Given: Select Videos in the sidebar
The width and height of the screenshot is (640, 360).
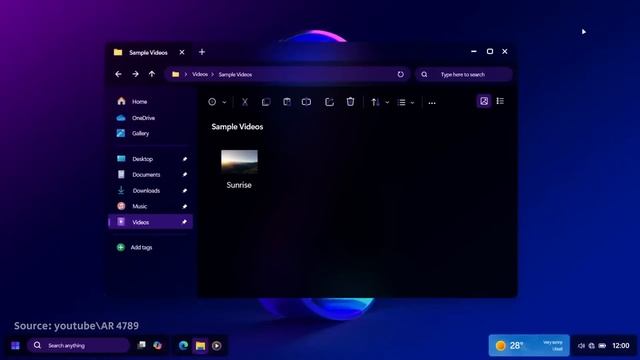Looking at the screenshot, I should [150, 222].
